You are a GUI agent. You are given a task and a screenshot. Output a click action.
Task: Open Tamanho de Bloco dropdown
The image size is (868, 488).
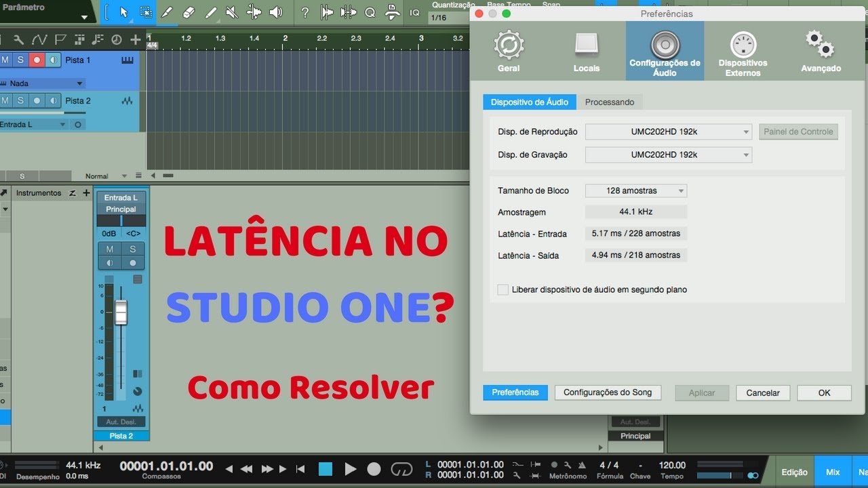[x=636, y=190]
